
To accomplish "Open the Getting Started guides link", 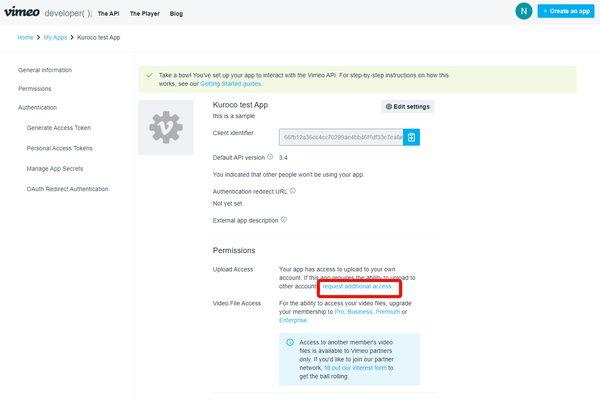I will 231,84.
